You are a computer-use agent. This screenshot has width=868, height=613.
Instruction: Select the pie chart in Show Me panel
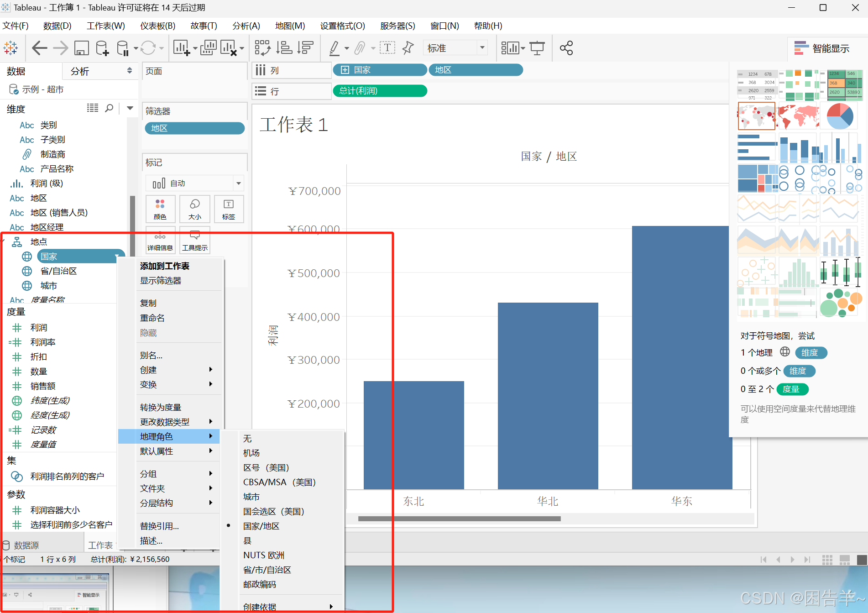click(x=840, y=116)
